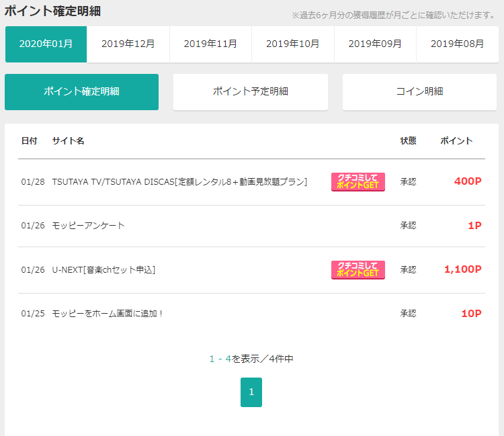Viewport: 504px width, 436px height.
Task: Click the ポイント確定明細 page heading
Action: coord(52,11)
